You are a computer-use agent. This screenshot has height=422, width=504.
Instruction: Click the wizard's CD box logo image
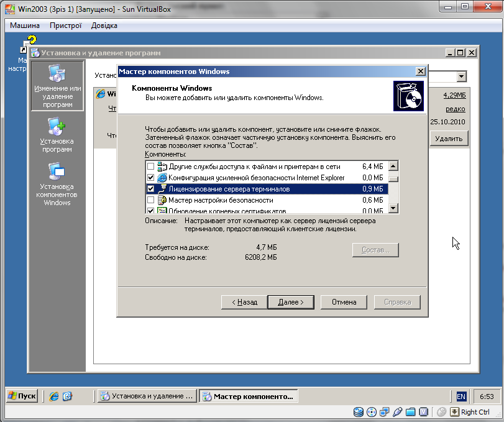[408, 96]
